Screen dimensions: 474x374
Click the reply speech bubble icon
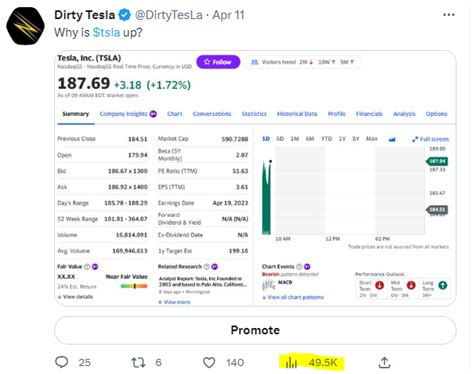pyautogui.click(x=62, y=362)
